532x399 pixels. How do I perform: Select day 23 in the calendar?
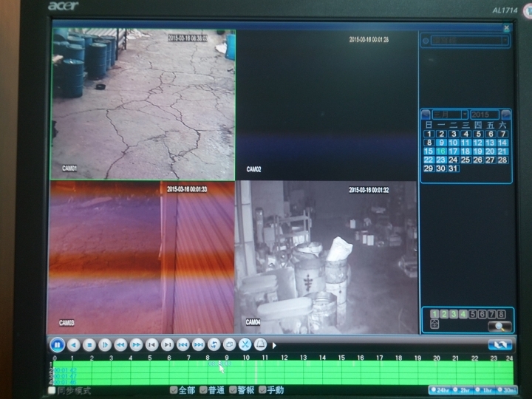coord(441,160)
